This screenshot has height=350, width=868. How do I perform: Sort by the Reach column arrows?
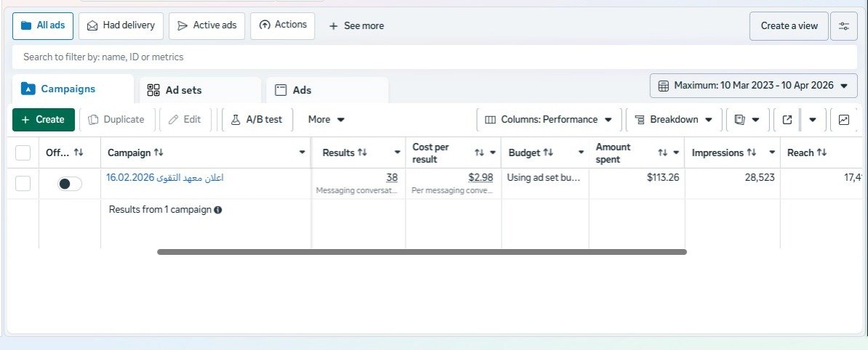[x=822, y=152]
